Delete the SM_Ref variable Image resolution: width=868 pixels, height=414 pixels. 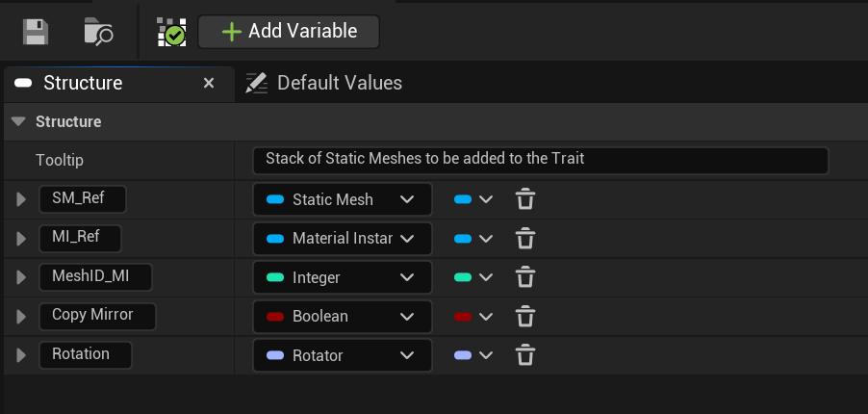point(524,199)
